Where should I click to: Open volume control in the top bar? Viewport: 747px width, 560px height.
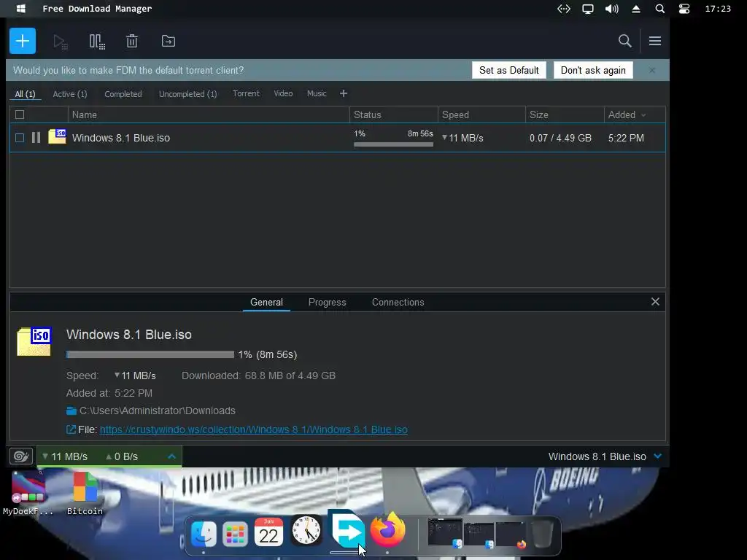(x=612, y=9)
